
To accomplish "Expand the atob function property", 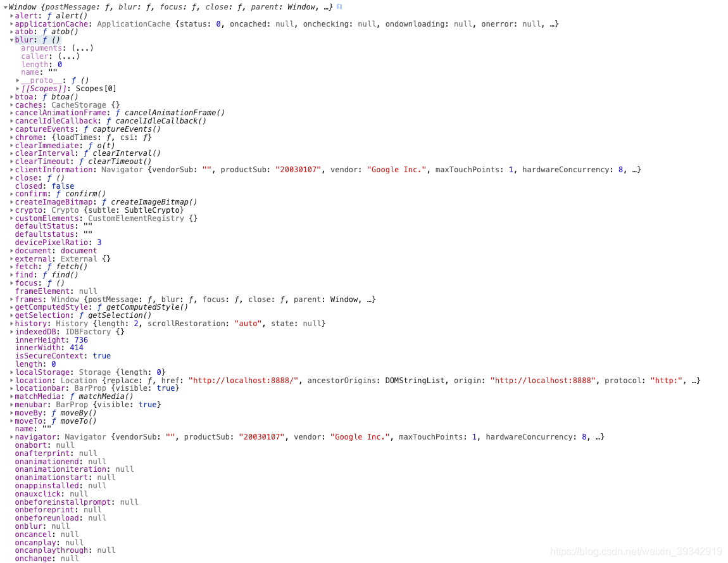I will [x=11, y=32].
